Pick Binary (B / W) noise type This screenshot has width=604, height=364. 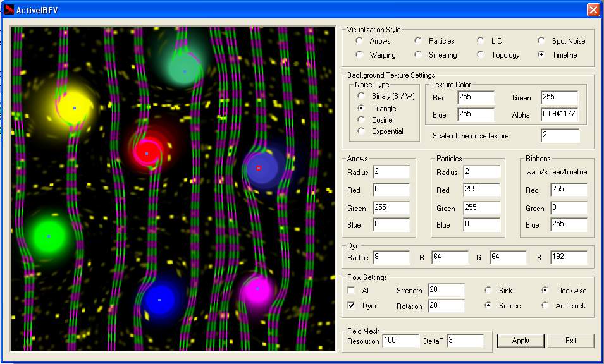click(361, 96)
